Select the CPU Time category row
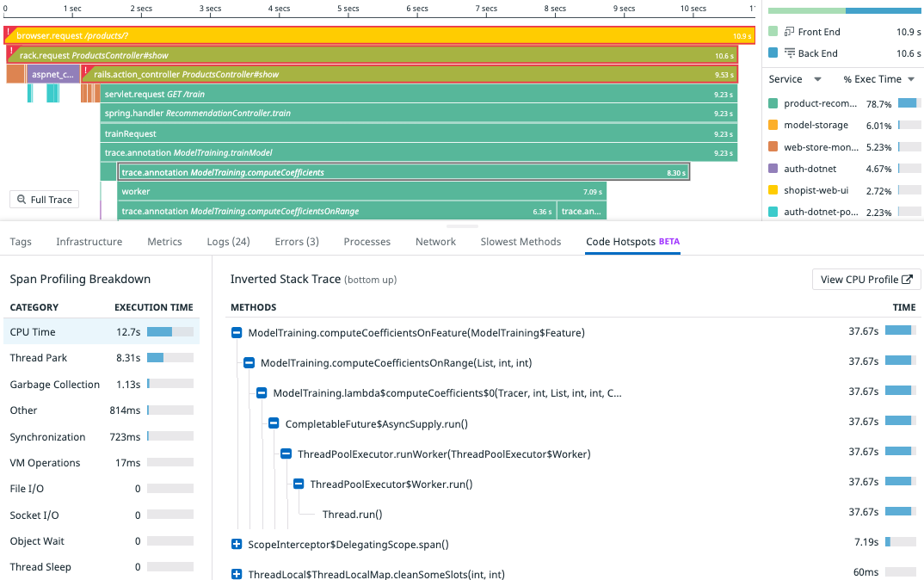 (x=102, y=332)
